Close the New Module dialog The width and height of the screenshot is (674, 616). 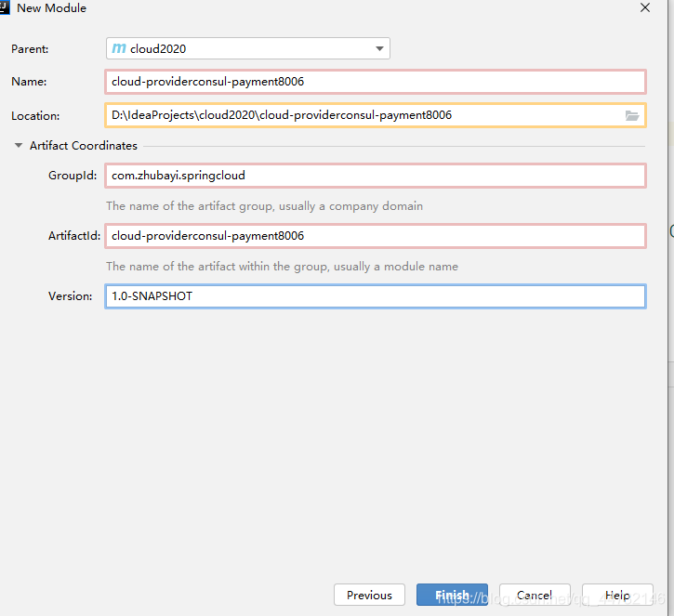[x=645, y=7]
